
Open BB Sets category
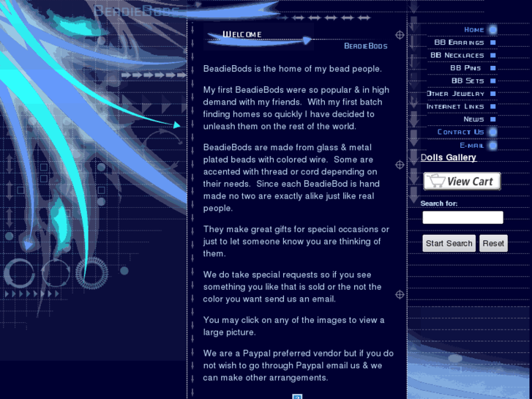467,81
